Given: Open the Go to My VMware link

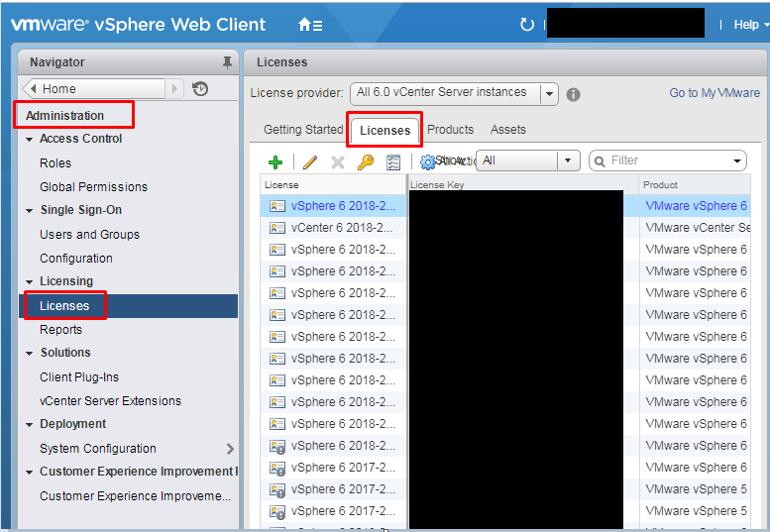Looking at the screenshot, I should coord(715,93).
